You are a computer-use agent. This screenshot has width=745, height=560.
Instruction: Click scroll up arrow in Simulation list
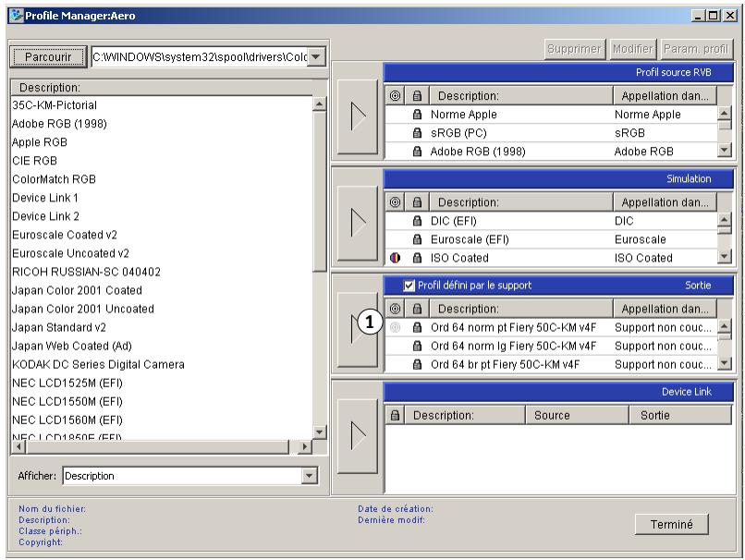click(724, 219)
